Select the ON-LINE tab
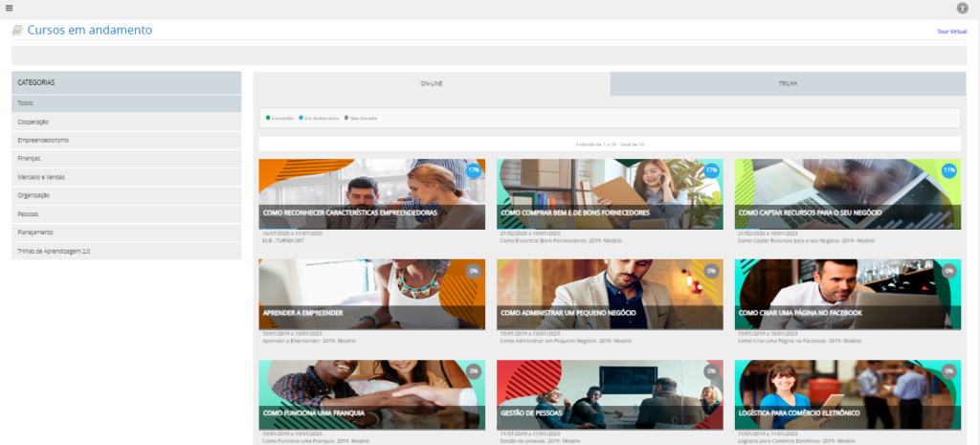The width and height of the screenshot is (980, 445). (x=432, y=84)
